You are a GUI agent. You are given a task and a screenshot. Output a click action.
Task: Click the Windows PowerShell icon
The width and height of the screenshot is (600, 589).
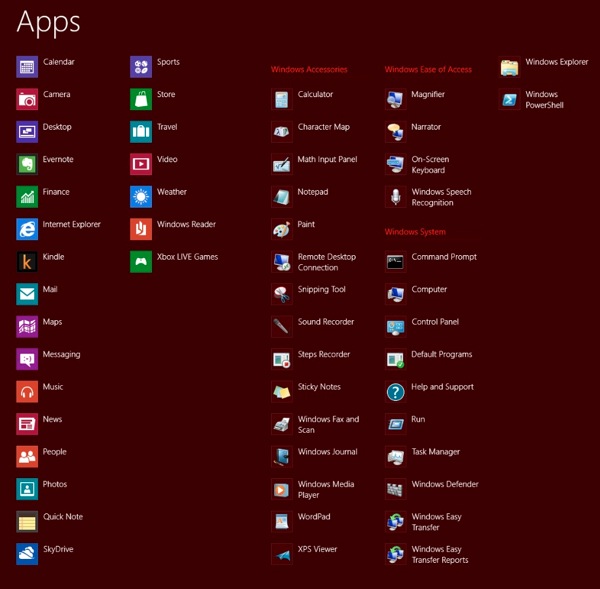coord(509,100)
